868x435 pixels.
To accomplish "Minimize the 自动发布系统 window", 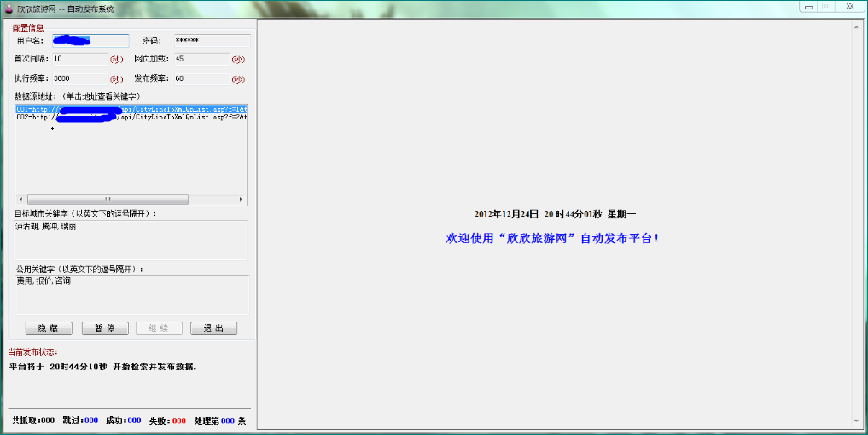I will 809,7.
